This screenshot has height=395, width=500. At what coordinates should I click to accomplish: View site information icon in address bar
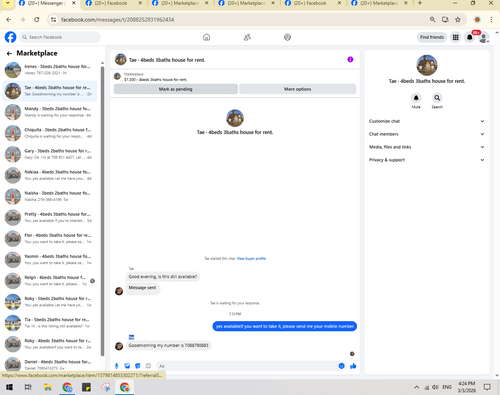tap(53, 20)
